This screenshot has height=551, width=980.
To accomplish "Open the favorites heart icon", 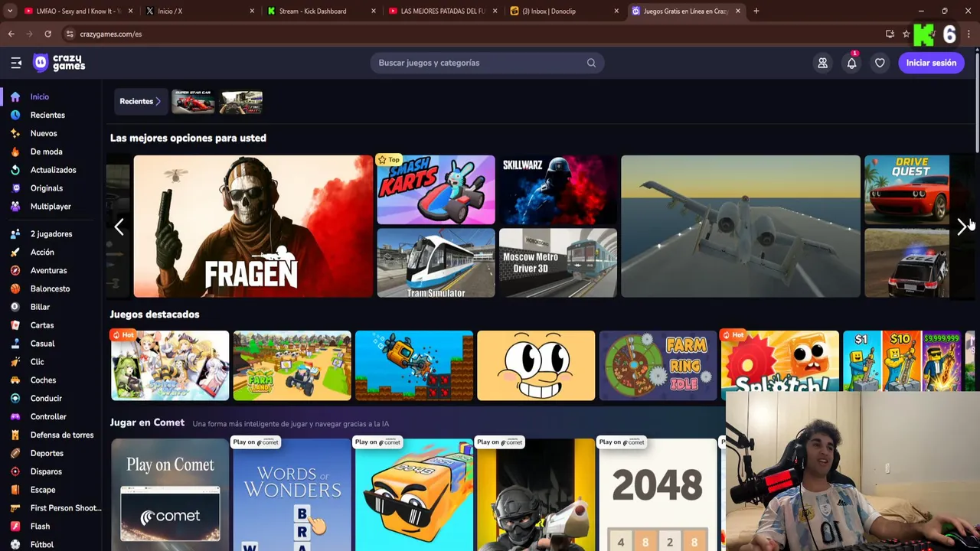I will [x=880, y=63].
